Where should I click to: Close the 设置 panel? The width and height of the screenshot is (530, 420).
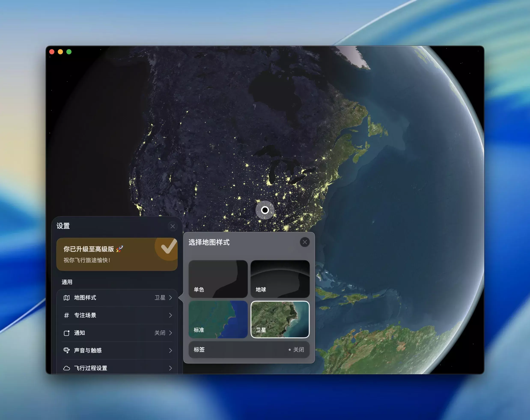click(173, 226)
